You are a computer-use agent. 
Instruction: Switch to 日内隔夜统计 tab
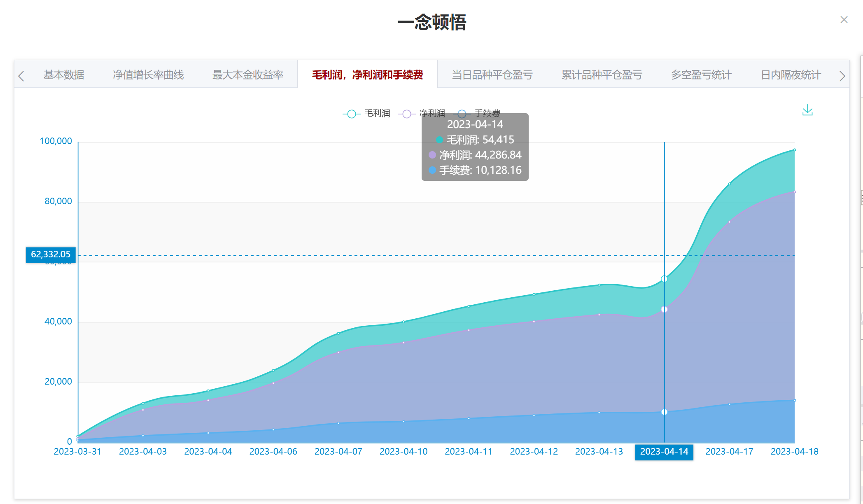(x=791, y=75)
